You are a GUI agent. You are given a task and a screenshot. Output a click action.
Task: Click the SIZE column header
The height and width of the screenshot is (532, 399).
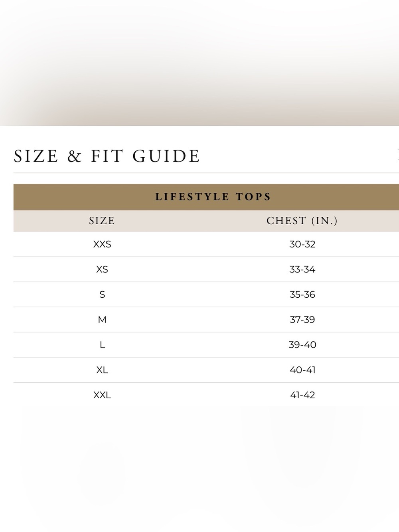[102, 221]
